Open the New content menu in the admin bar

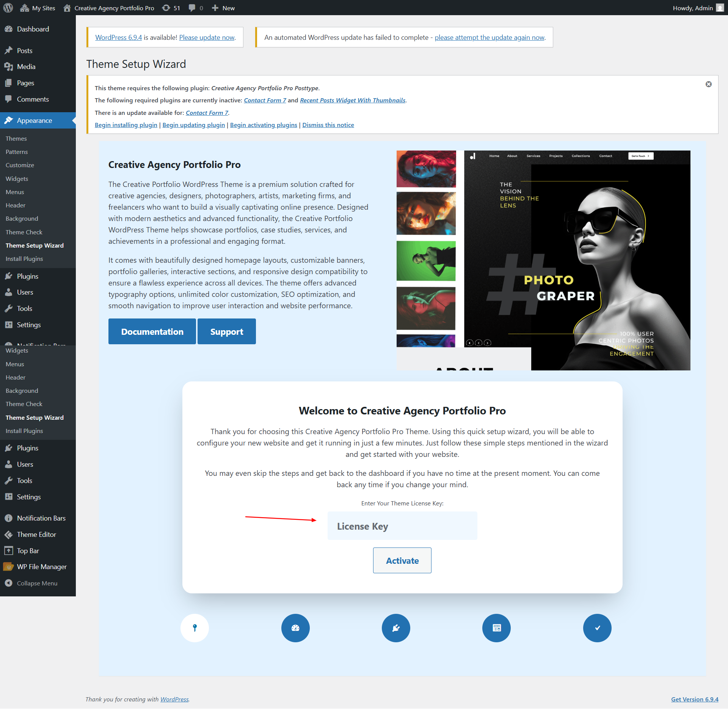pos(223,8)
